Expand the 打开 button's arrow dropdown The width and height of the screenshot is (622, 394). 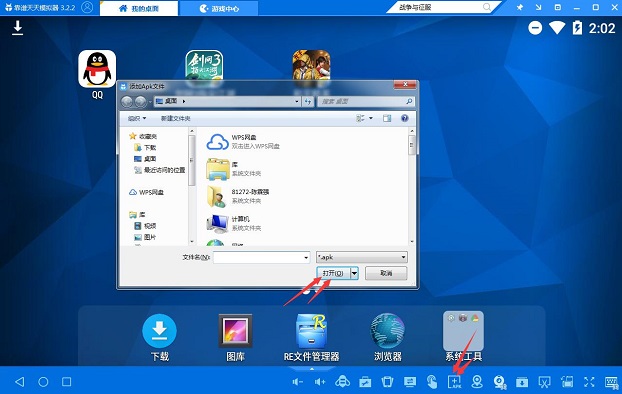tap(355, 273)
